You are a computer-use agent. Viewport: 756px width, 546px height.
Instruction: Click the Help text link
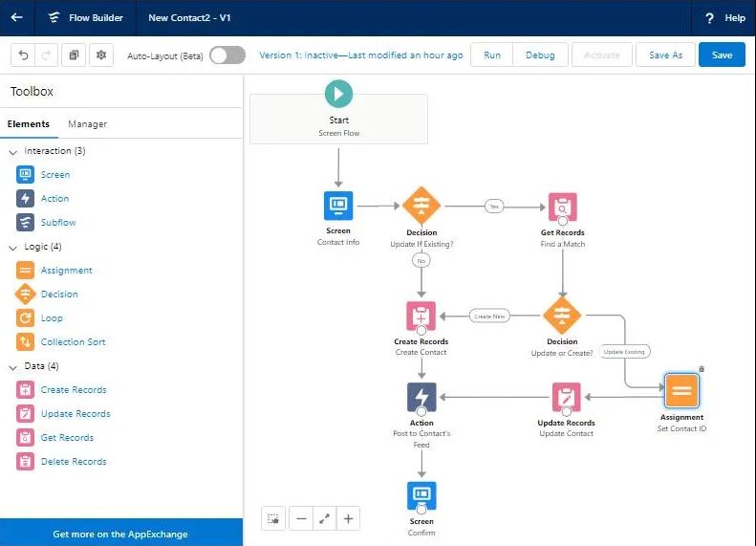click(735, 18)
